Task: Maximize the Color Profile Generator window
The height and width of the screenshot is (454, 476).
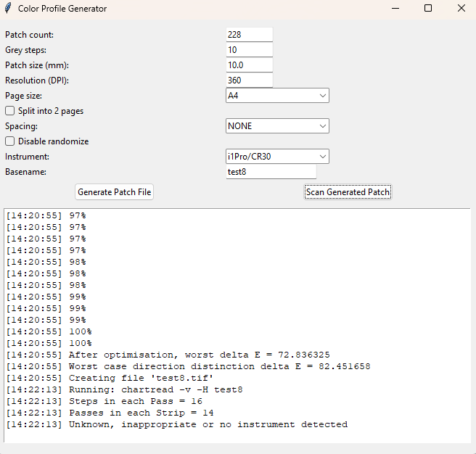Action: (428, 9)
